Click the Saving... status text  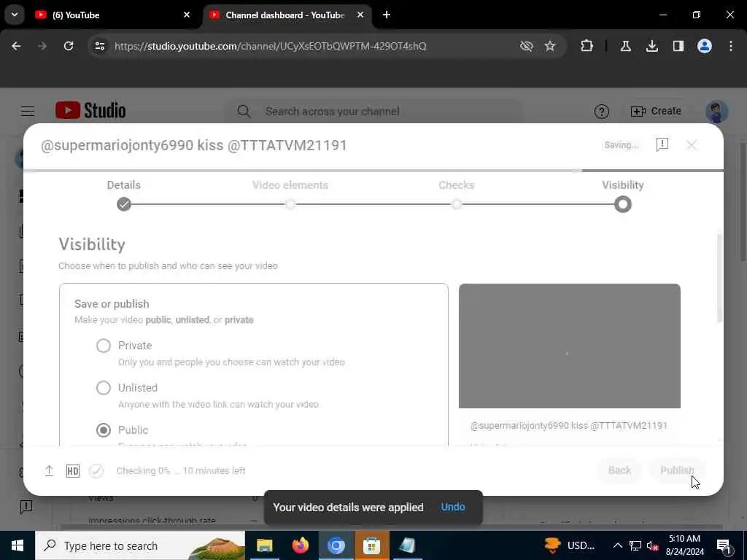(622, 145)
